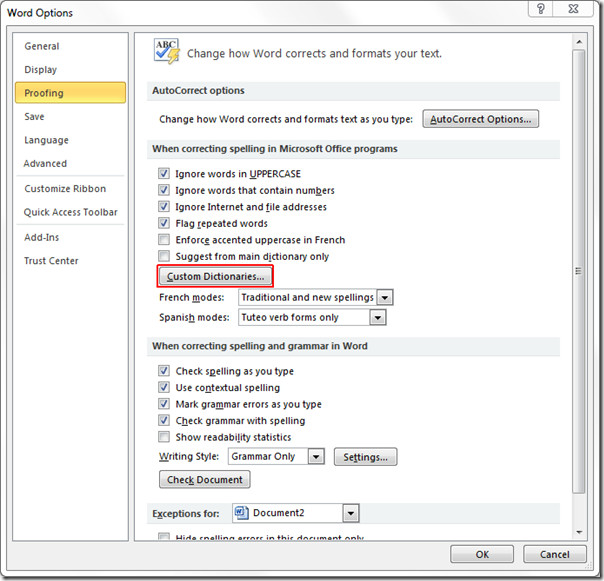Image resolution: width=604 pixels, height=581 pixels.
Task: Click scrollbar up arrow
Action: point(579,42)
